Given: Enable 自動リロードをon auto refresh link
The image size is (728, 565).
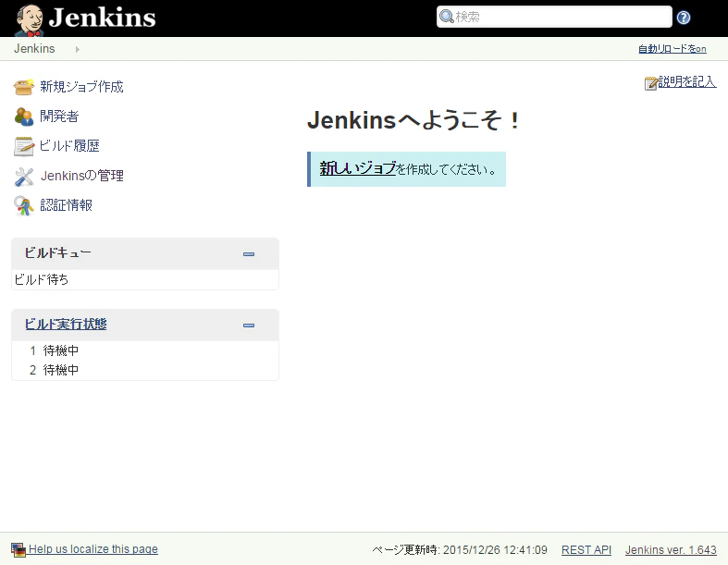Looking at the screenshot, I should click(x=672, y=49).
